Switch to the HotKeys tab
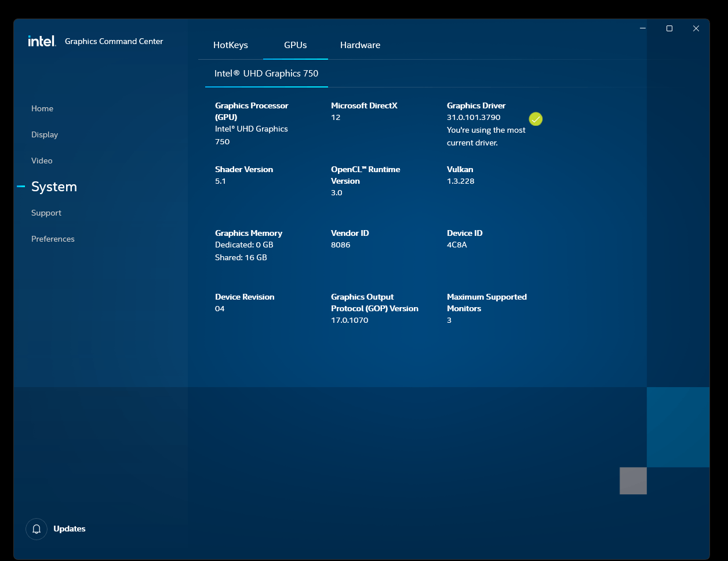This screenshot has width=728, height=561. pyautogui.click(x=231, y=45)
